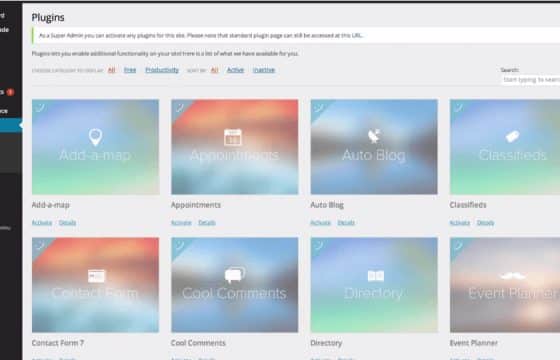Open the Add-a-map thumbnail
This screenshot has height=360, width=560.
point(95,147)
